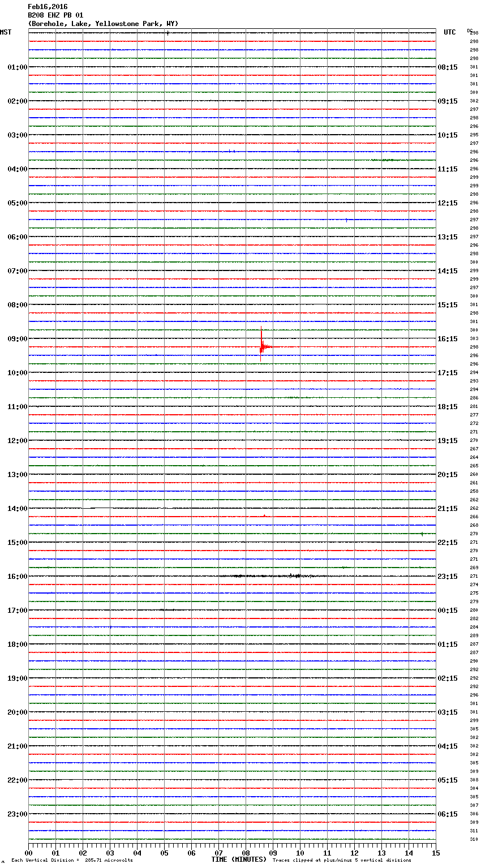Click the 06:15 UTC time label
Viewport: 481px width, 868px height.
(448, 814)
